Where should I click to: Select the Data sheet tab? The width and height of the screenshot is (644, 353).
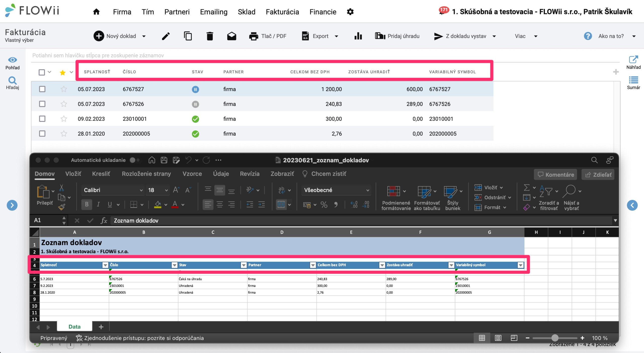[74, 327]
